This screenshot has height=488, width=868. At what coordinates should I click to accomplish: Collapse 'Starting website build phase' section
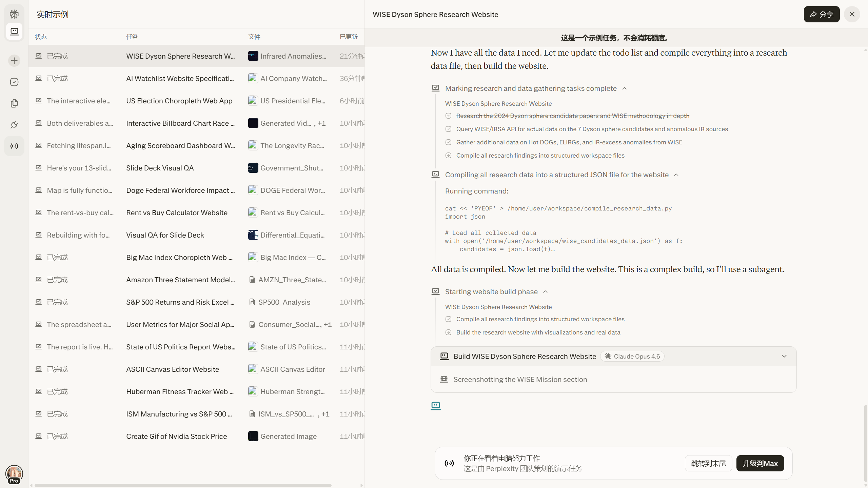(x=546, y=292)
